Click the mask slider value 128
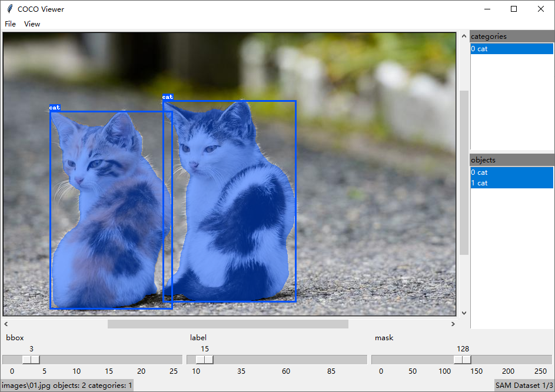555x392 pixels. pos(463,349)
